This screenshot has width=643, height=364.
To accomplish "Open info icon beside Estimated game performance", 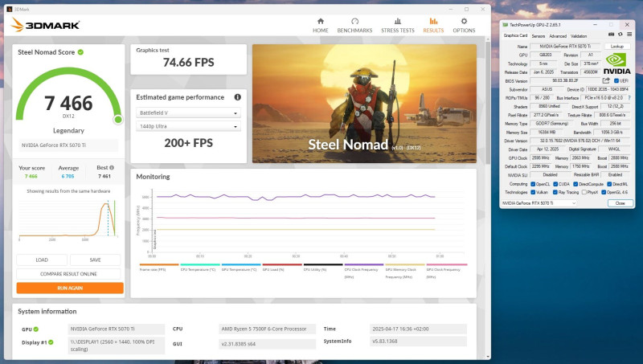I will [237, 97].
